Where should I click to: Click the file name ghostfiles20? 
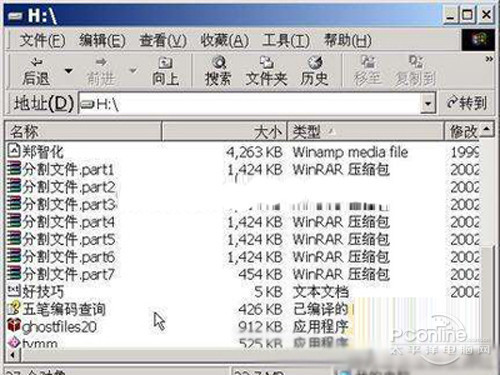click(59, 327)
